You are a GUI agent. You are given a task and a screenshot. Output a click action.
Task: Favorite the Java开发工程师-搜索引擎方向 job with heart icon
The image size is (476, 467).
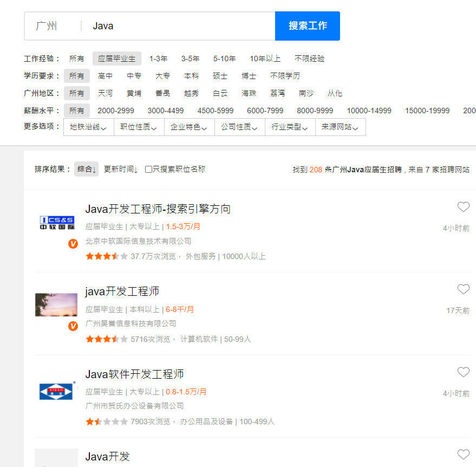tap(463, 207)
